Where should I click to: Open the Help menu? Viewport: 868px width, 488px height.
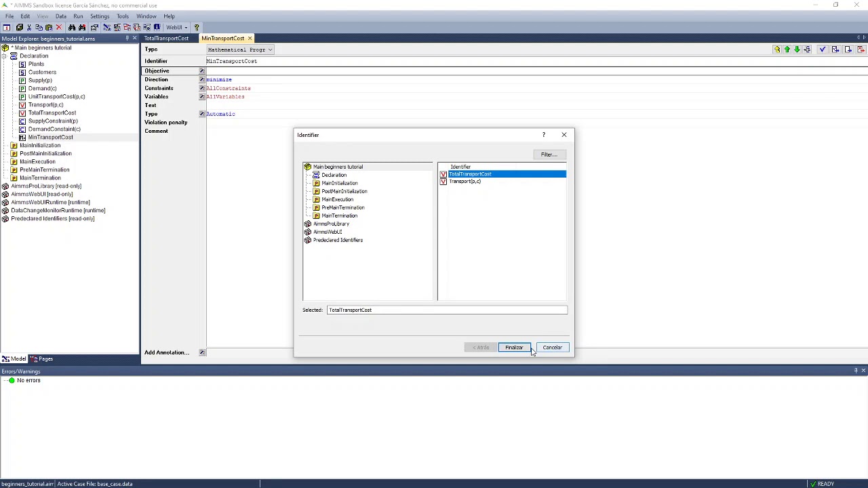pos(169,16)
